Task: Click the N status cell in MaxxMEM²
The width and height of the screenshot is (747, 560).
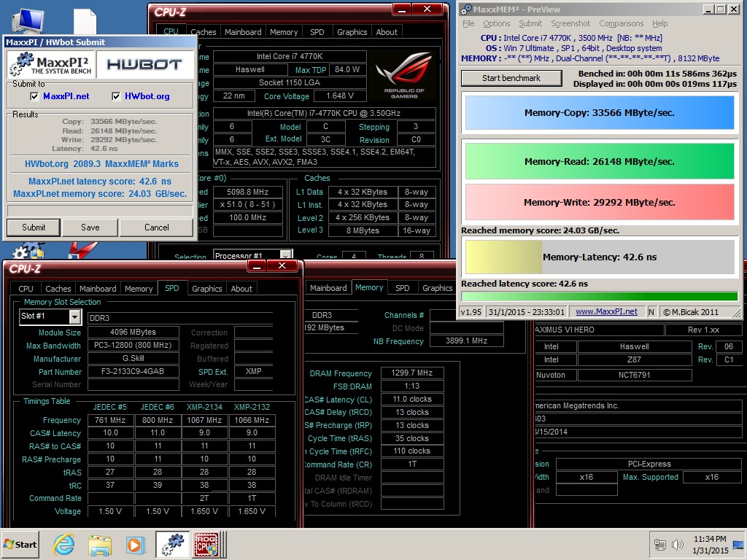Action: 651,312
